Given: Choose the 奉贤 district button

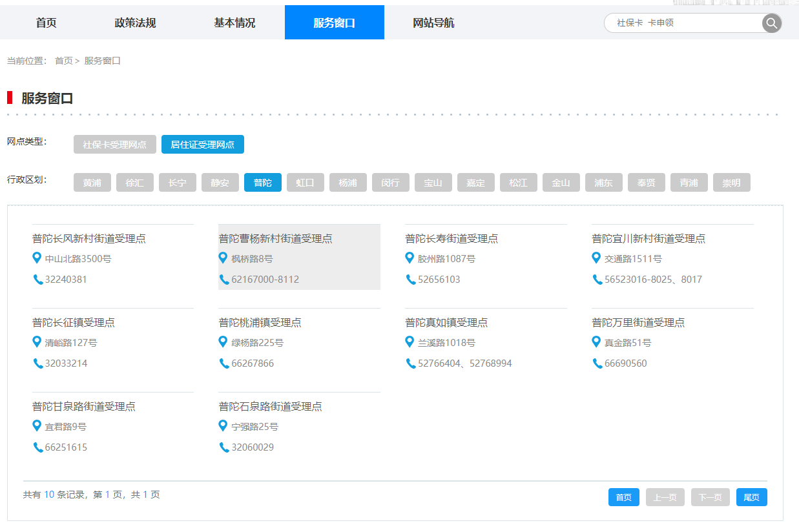Looking at the screenshot, I should tap(647, 183).
